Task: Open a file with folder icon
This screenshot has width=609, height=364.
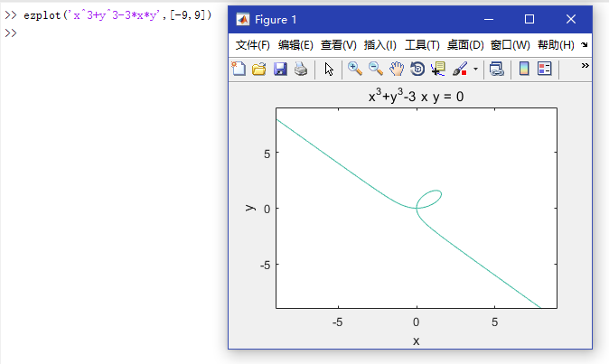Action: tap(259, 69)
